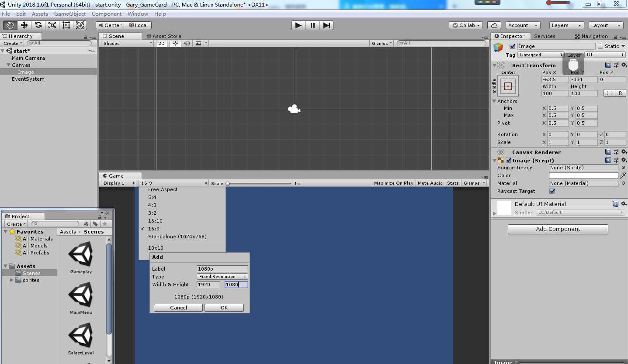This screenshot has width=628, height=364.
Task: Open the Component menu
Action: [107, 14]
